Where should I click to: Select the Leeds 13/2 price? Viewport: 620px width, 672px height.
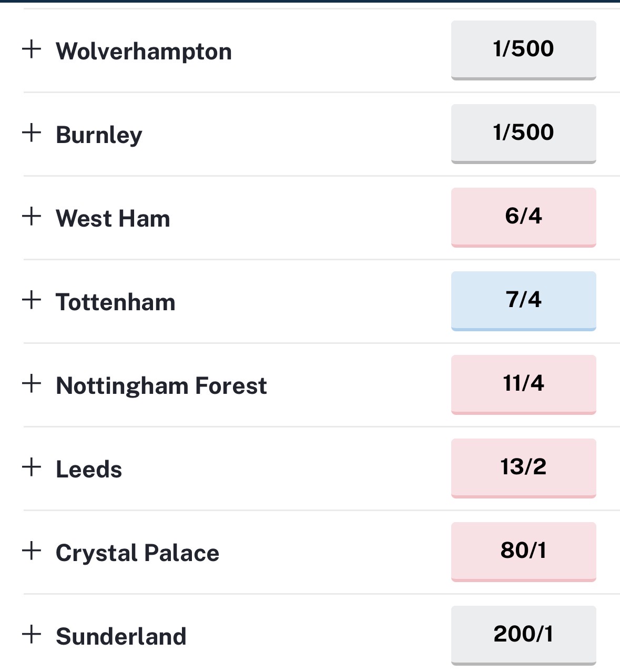(523, 467)
